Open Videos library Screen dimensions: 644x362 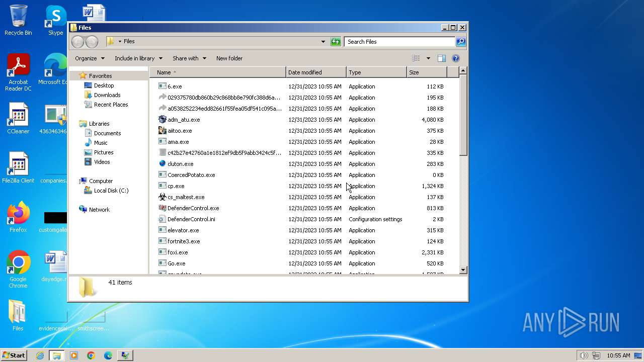(x=102, y=162)
